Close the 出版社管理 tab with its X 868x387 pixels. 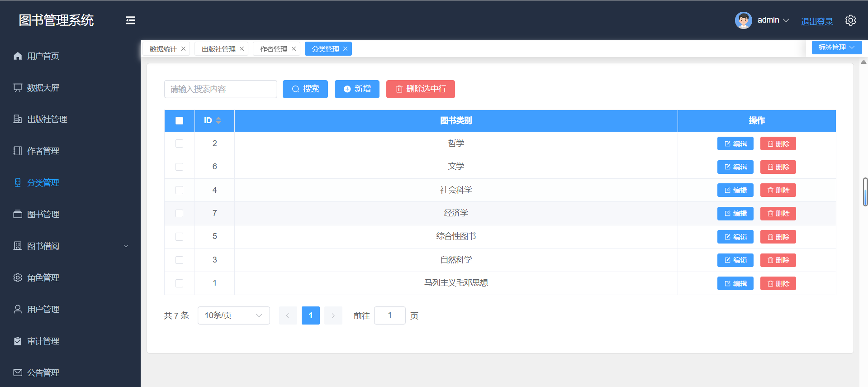click(242, 49)
